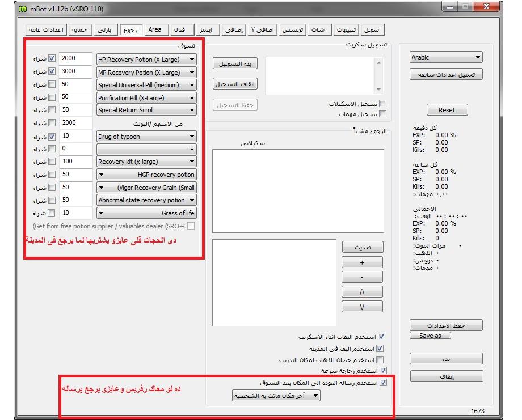The image size is (522, 420).
Task: Toggle buy checkbox for MP Recovery Potion
Action: click(x=52, y=71)
